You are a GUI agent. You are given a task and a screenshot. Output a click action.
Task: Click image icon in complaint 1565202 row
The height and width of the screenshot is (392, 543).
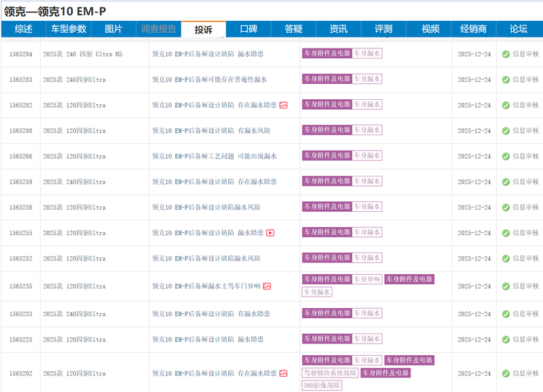tap(284, 373)
